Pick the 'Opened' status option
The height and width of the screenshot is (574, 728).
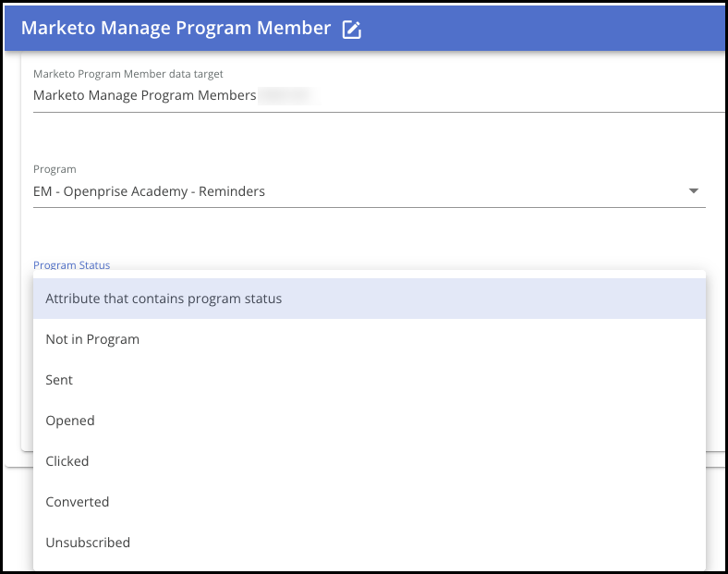pos(70,421)
